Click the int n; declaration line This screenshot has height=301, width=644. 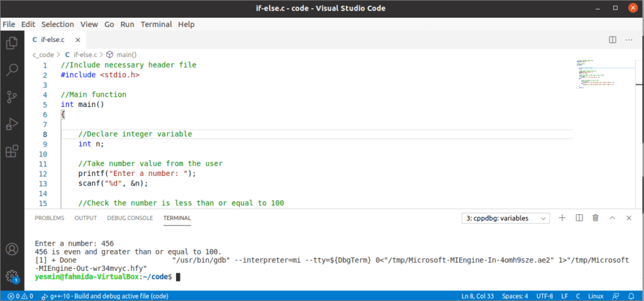tap(91, 144)
